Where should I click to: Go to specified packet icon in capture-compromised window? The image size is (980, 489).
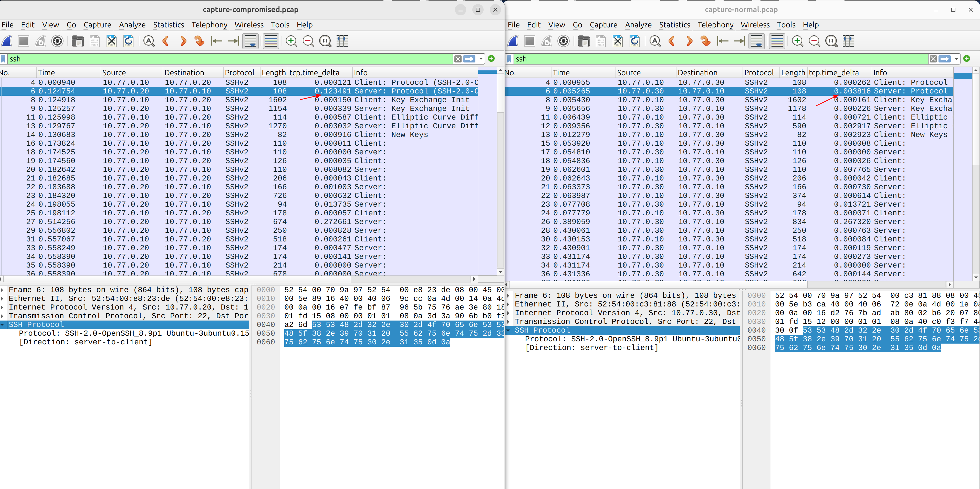click(x=199, y=41)
